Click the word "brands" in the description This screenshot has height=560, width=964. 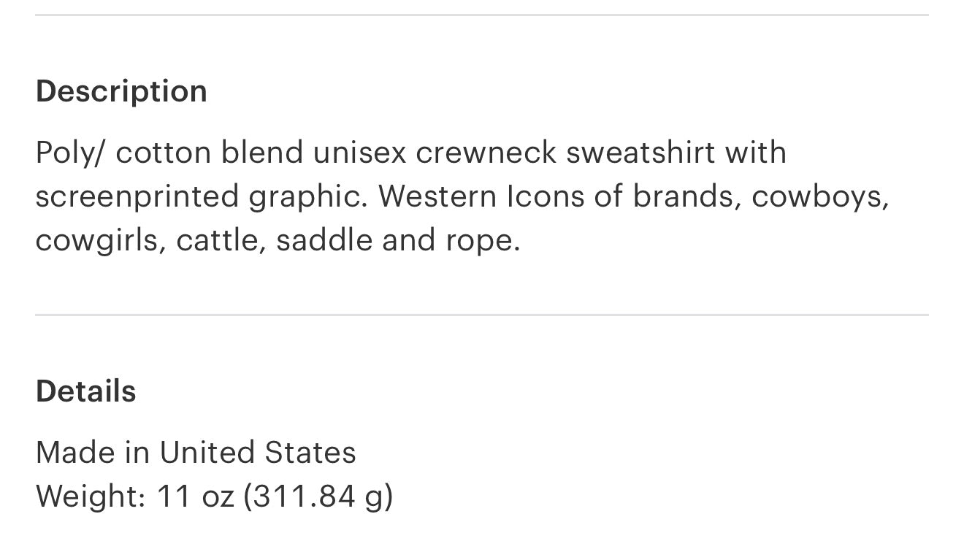pos(683,196)
